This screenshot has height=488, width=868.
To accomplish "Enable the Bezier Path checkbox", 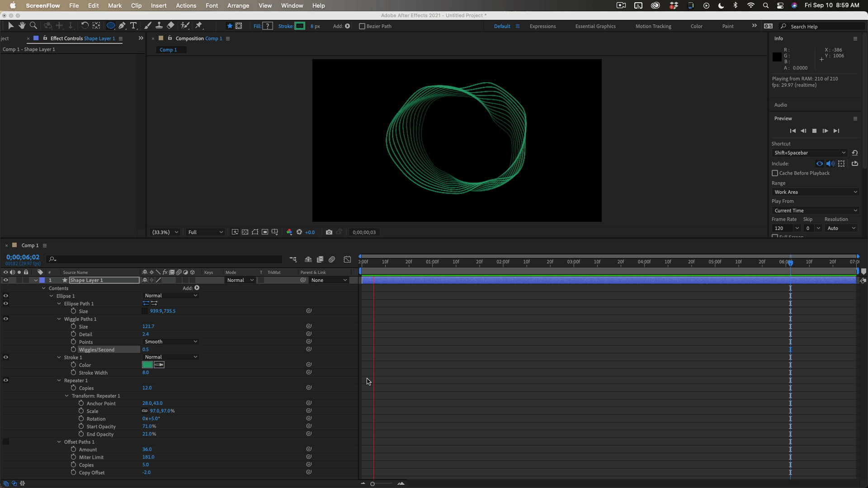I will tap(362, 26).
